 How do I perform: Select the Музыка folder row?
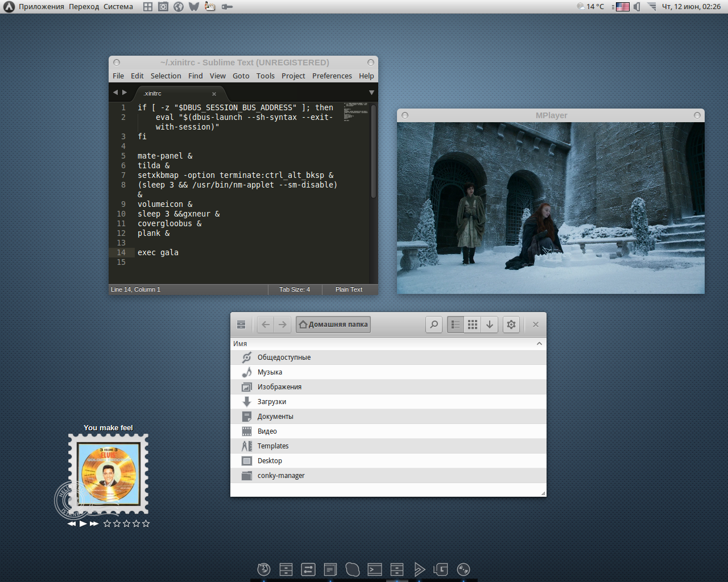tap(388, 372)
